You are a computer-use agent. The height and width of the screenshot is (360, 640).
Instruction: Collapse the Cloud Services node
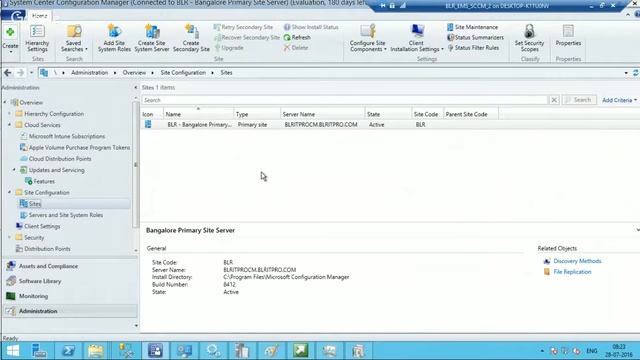pos(10,125)
